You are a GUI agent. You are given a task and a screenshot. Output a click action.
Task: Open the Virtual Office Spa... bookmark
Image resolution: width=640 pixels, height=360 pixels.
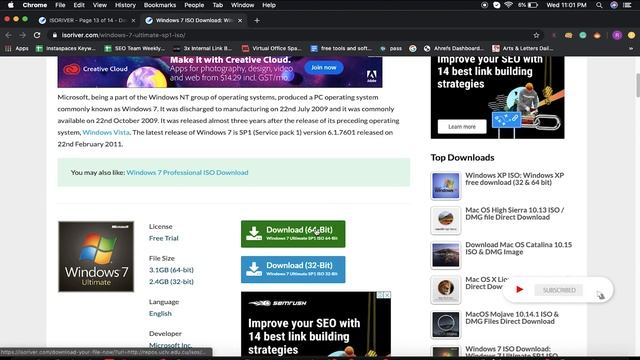tap(272, 48)
